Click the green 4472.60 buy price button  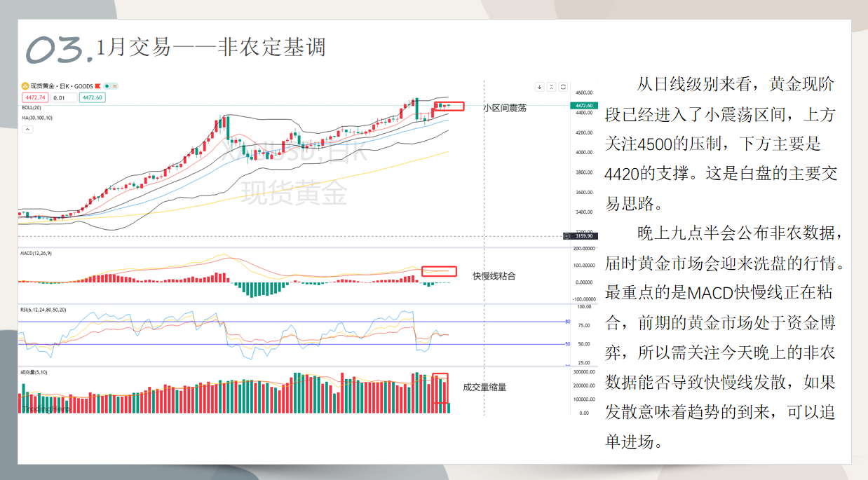coord(92,97)
